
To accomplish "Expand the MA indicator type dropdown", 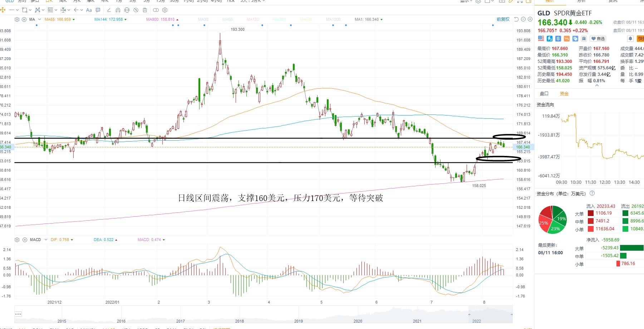I will 39,19.
